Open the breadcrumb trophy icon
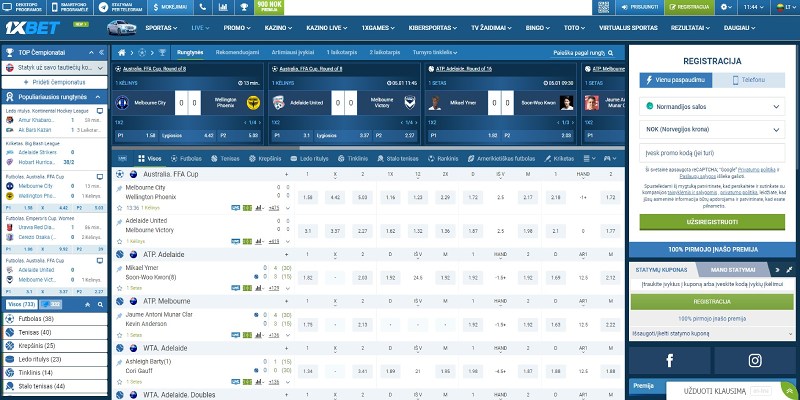The image size is (800, 400). [162, 53]
